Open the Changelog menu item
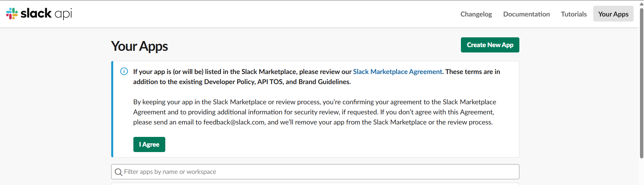 476,14
